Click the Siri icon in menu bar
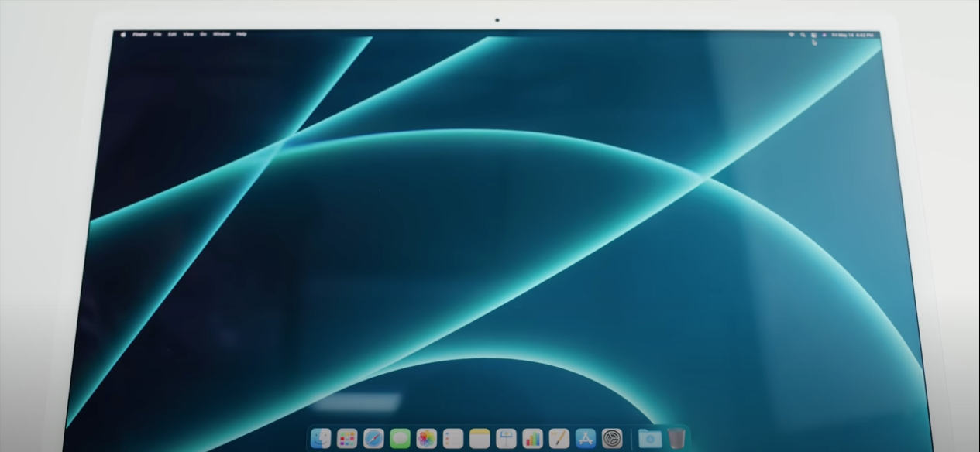 click(x=824, y=35)
